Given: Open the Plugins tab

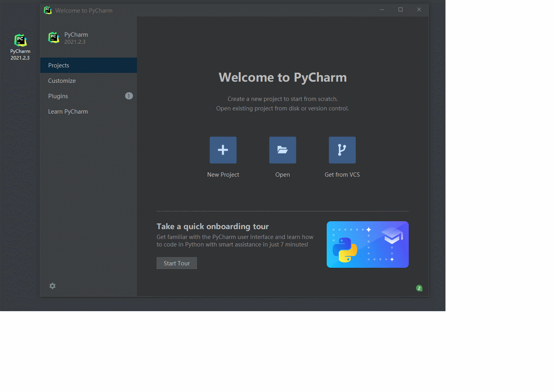Looking at the screenshot, I should click(88, 96).
